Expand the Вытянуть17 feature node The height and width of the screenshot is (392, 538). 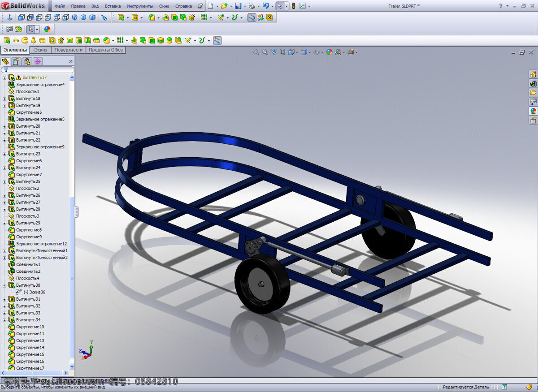[x=4, y=78]
